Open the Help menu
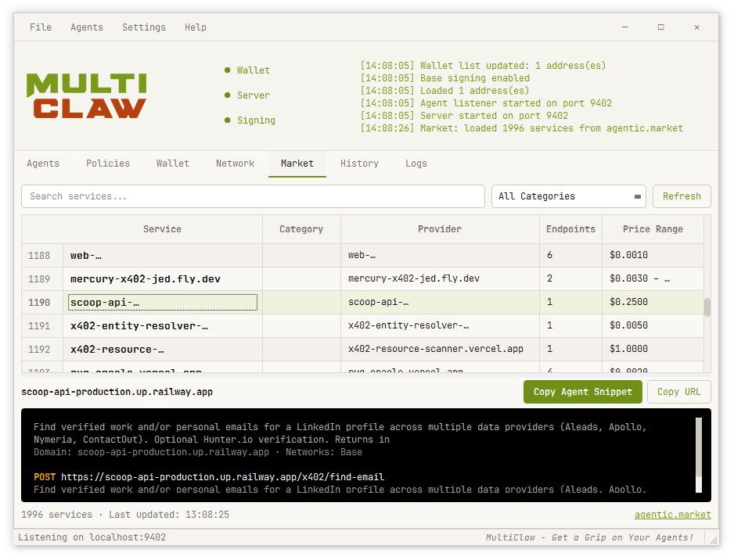 click(x=195, y=27)
